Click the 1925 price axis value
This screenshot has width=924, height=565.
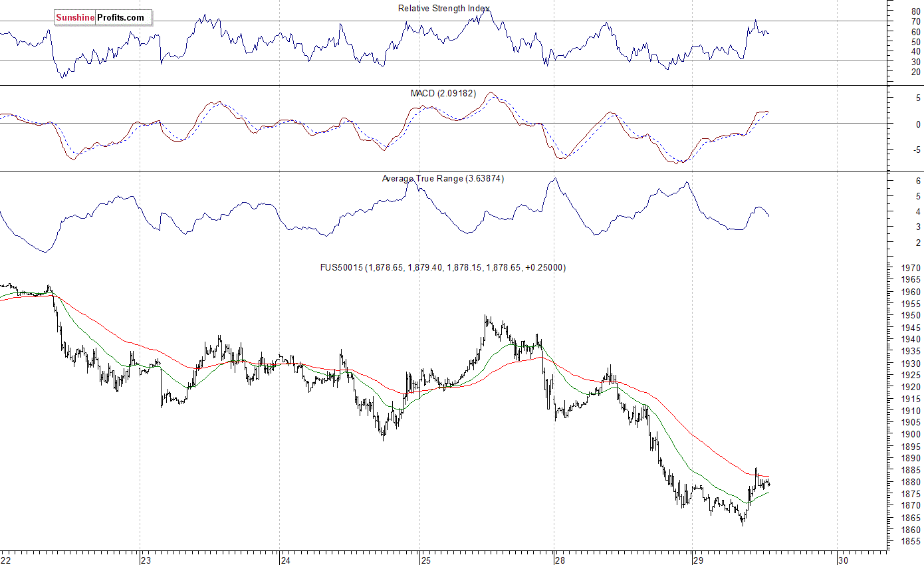(911, 376)
